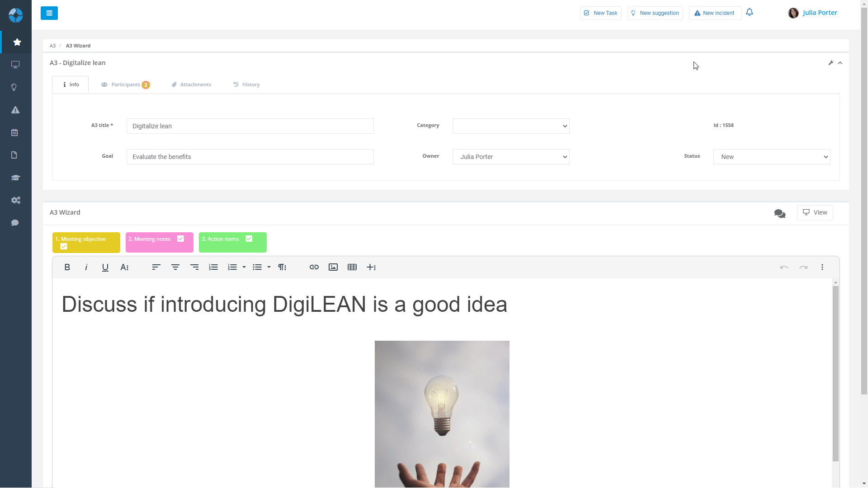Toggle the Action items checkbox
Viewport: 868px width, 488px height.
point(249,239)
